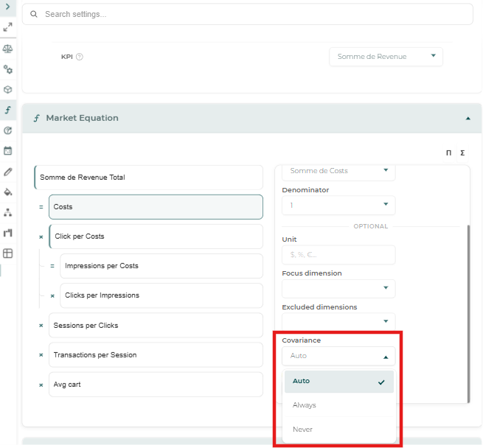Select the function (f) Market Equation sidebar icon
Viewport: 483px width, 448px height.
[x=7, y=110]
